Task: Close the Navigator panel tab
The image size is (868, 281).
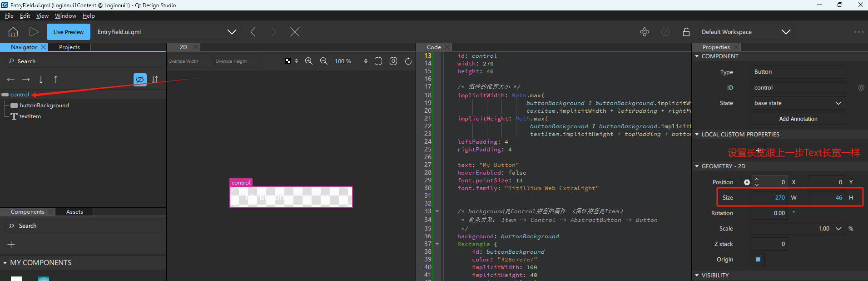Action: pyautogui.click(x=44, y=47)
